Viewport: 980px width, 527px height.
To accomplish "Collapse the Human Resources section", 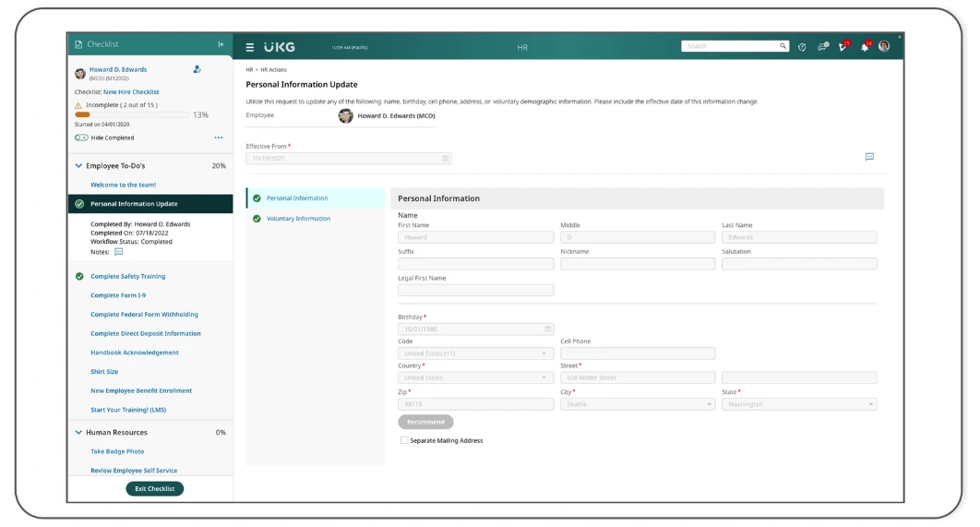I will click(78, 432).
